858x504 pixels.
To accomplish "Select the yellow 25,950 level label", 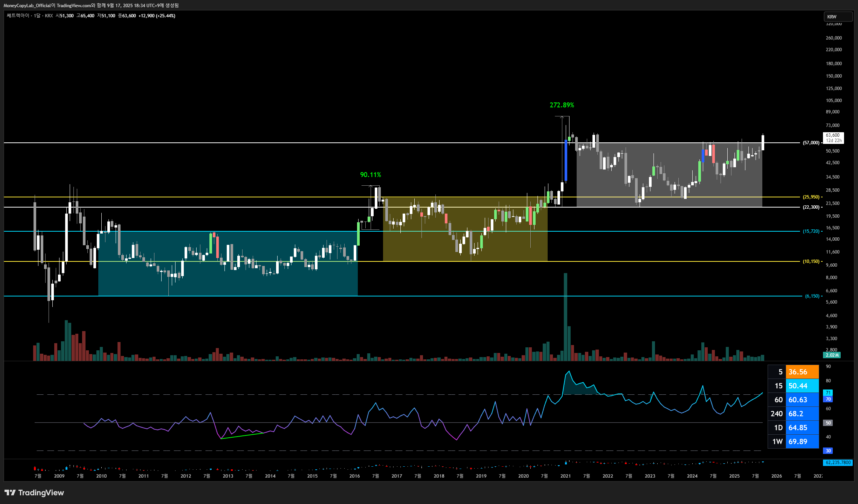I will (811, 197).
